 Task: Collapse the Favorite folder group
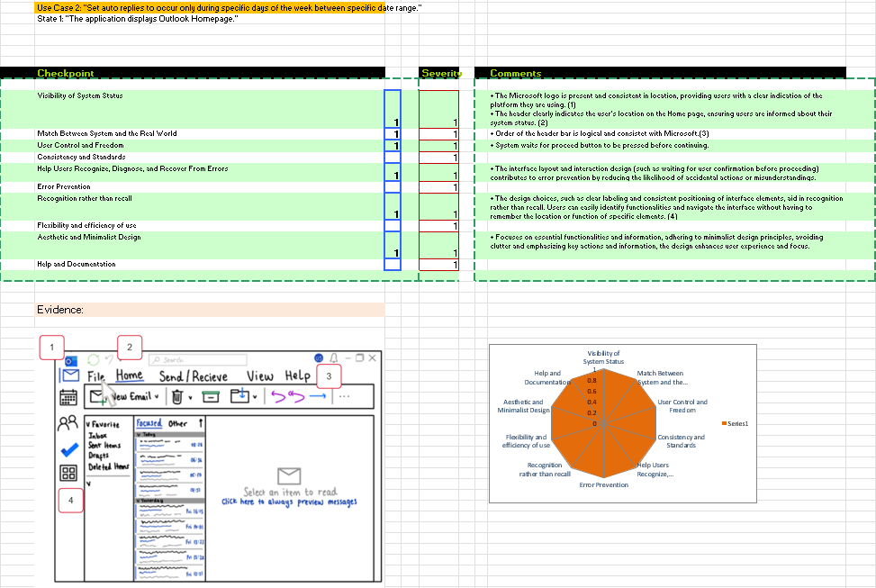pyautogui.click(x=88, y=425)
